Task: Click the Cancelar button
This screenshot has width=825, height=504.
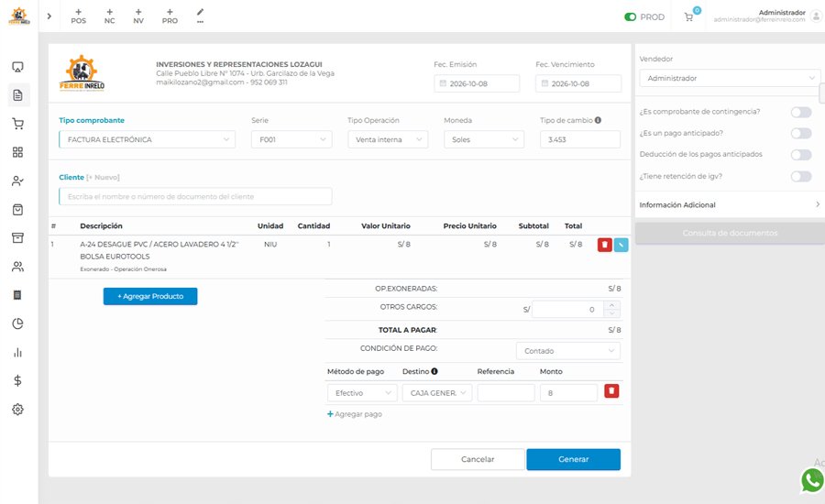Action: (x=478, y=459)
